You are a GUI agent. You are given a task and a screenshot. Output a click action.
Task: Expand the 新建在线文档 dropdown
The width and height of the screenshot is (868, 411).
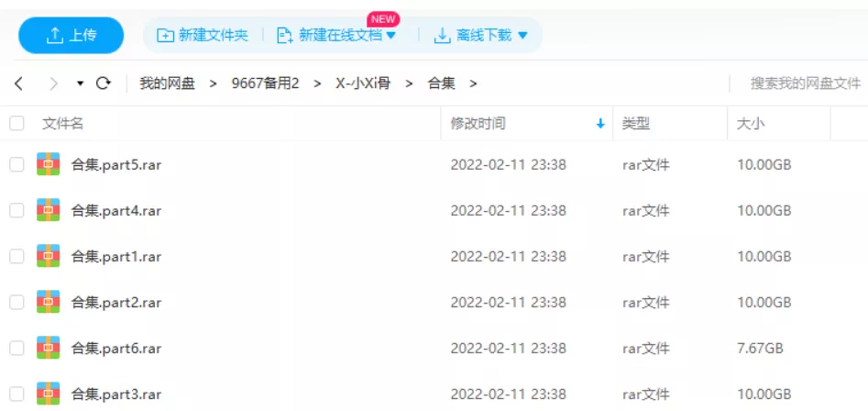tap(390, 36)
